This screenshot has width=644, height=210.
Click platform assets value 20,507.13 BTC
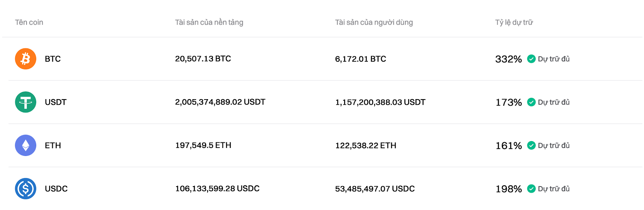click(203, 59)
